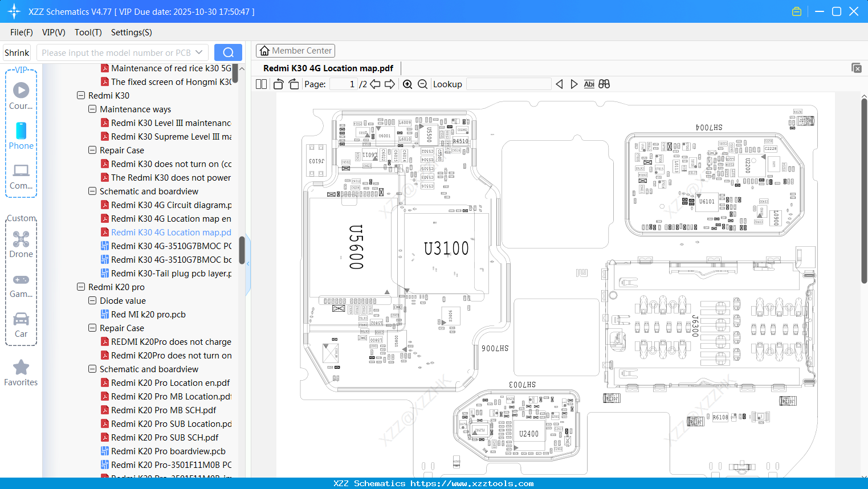This screenshot has width=868, height=489.
Task: Collapse the Redmi K30 tree node
Action: click(81, 95)
